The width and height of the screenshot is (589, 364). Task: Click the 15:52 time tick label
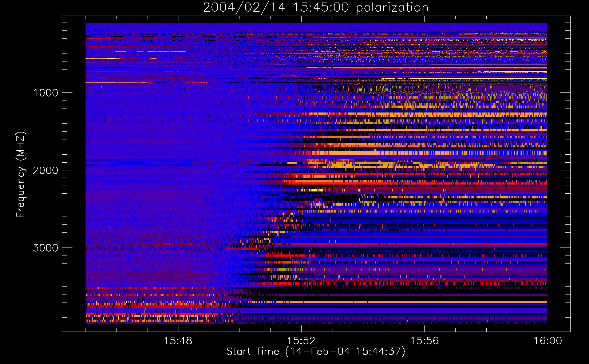click(x=301, y=341)
